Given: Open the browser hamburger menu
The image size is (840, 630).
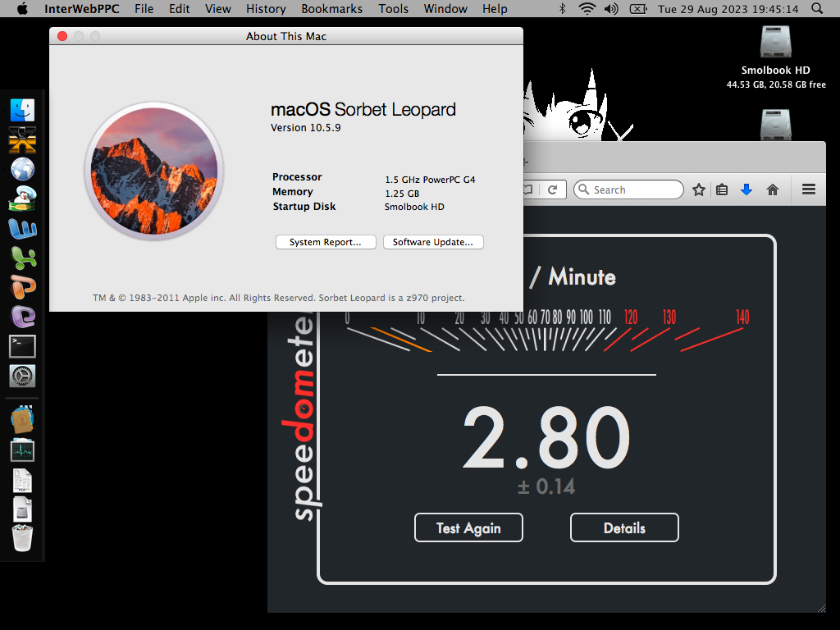Looking at the screenshot, I should click(809, 189).
